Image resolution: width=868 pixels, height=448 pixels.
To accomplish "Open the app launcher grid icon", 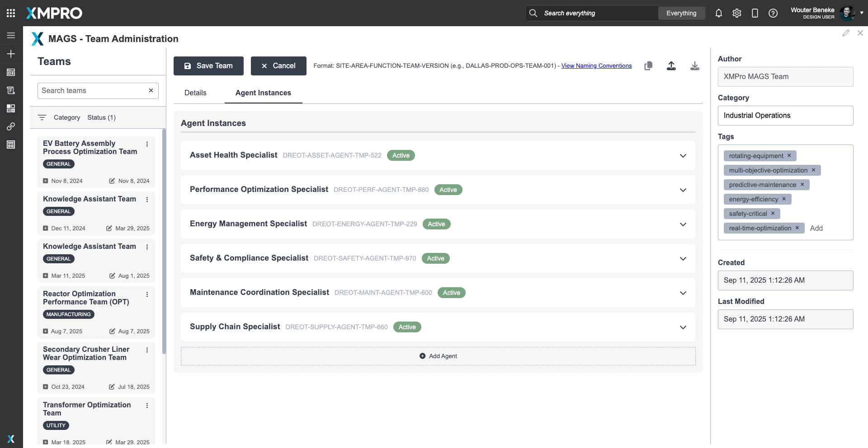I will (x=11, y=13).
